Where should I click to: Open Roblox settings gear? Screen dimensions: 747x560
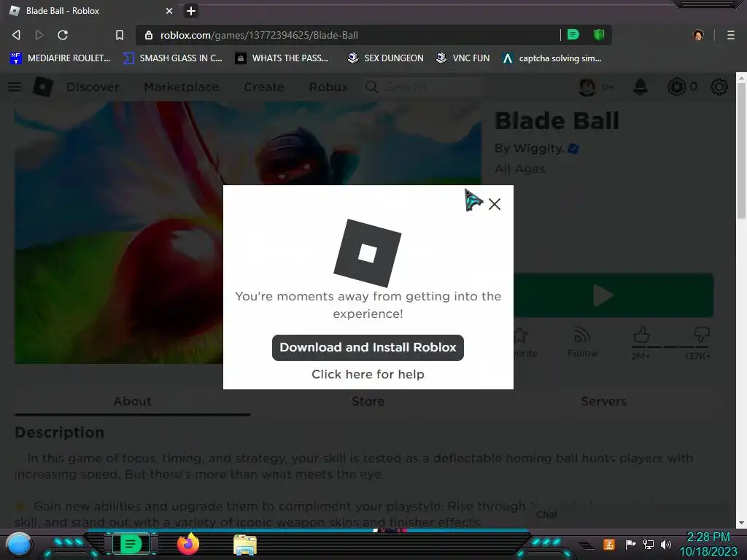(719, 87)
